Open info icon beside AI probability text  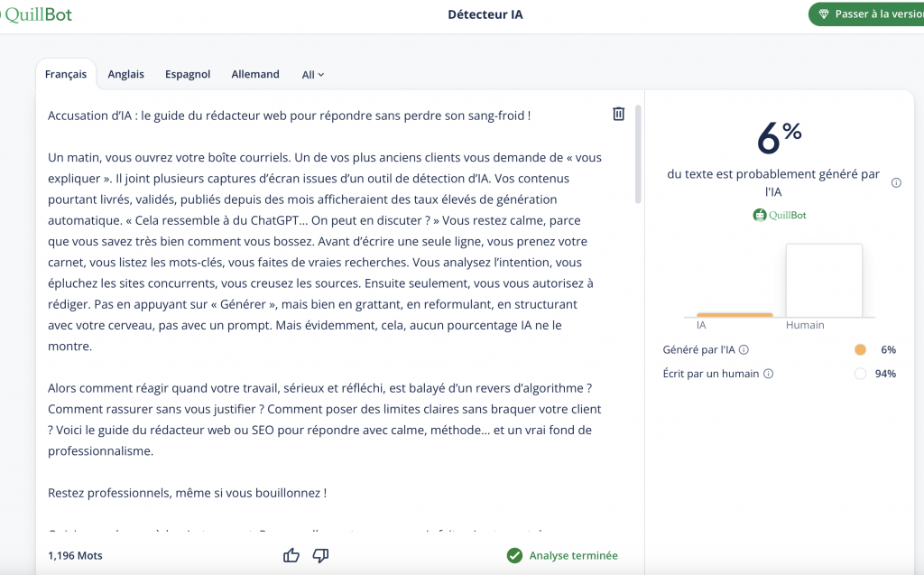[896, 183]
